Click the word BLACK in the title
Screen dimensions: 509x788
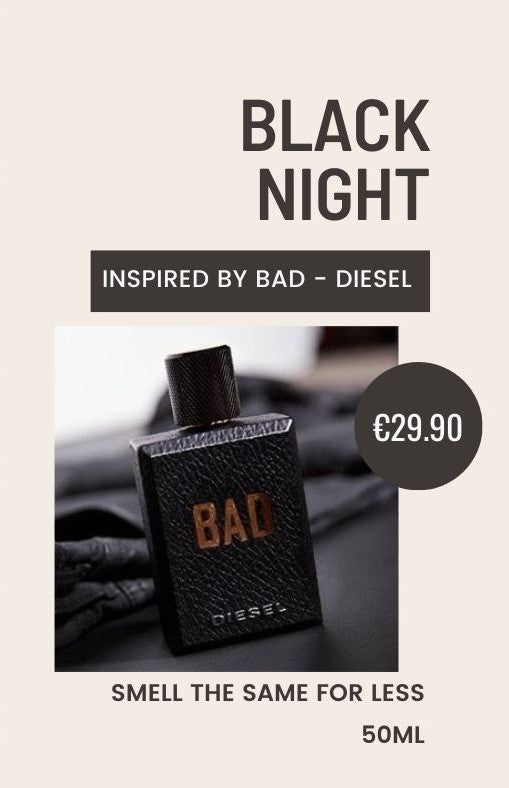point(335,126)
